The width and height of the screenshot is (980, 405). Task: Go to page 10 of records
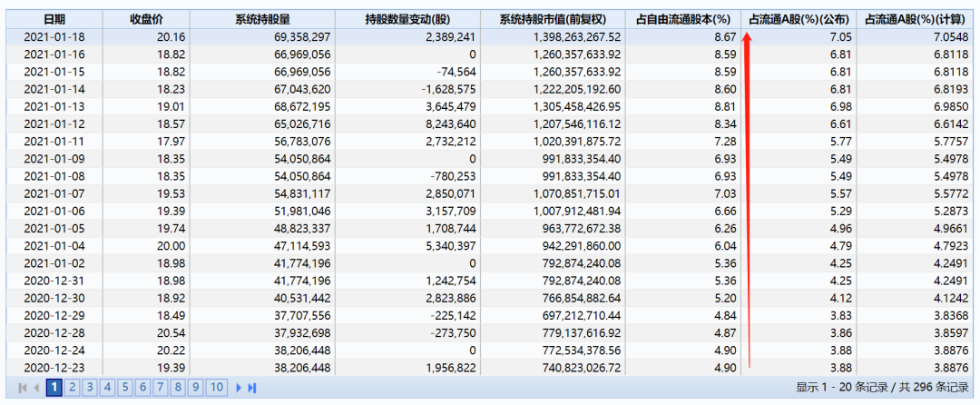point(216,388)
